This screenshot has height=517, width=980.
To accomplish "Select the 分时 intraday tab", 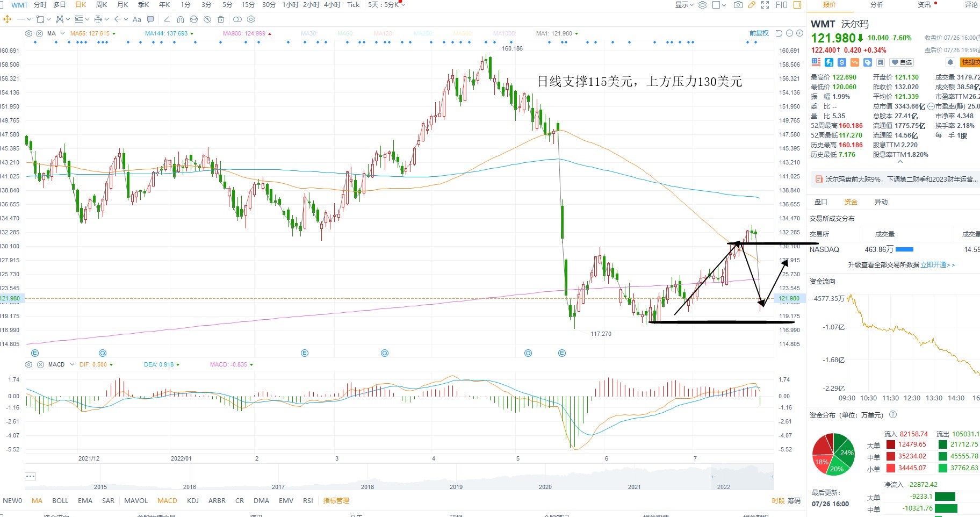I will click(x=40, y=5).
